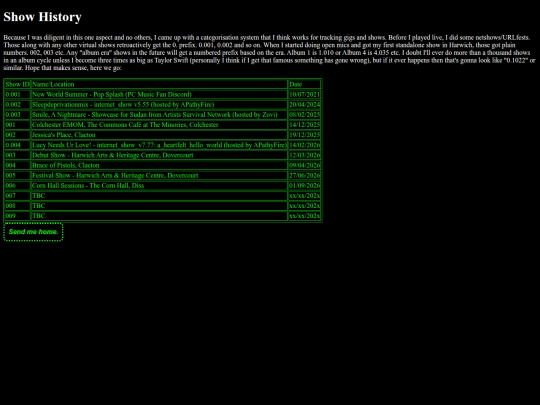This screenshot has width=540, height=405.
Task: Select the date 12/03/2026
Action: pos(304,155)
